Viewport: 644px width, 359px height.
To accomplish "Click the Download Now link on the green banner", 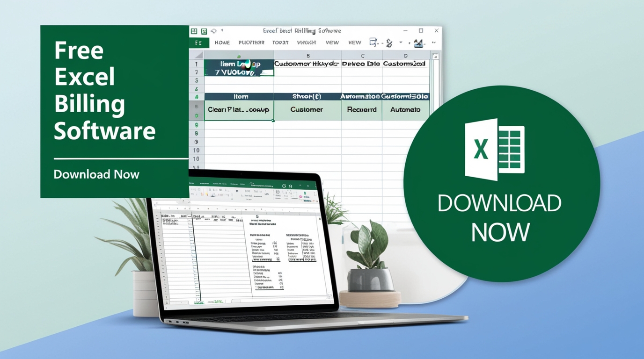I will [96, 174].
